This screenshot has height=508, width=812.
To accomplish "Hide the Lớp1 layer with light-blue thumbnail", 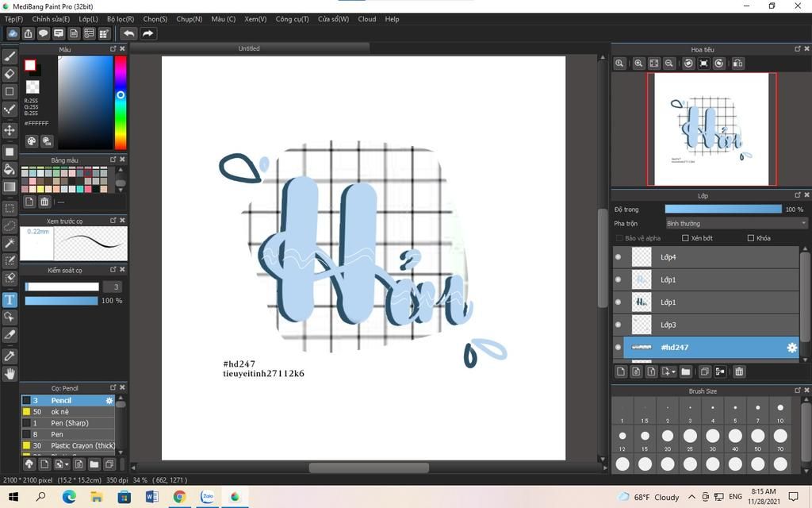I will point(619,280).
